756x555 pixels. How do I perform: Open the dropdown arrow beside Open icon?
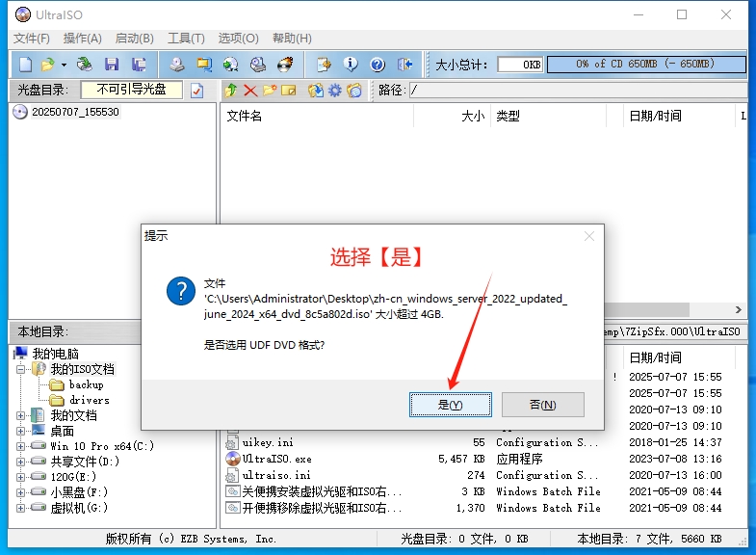click(x=64, y=65)
